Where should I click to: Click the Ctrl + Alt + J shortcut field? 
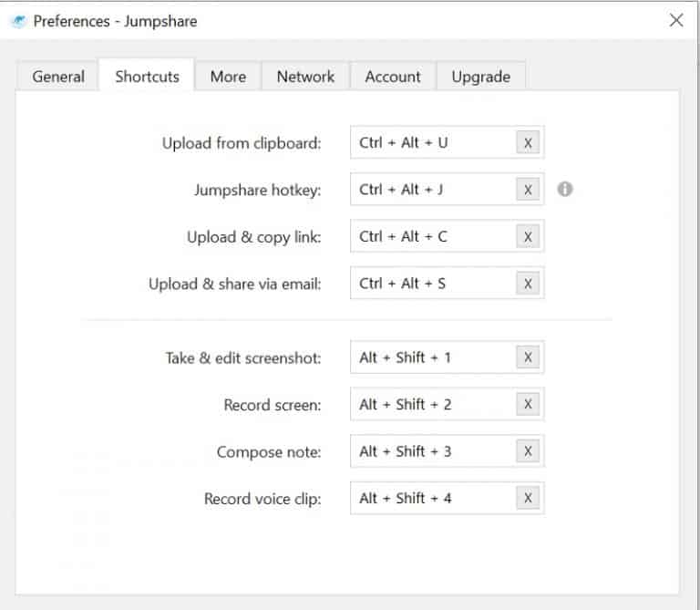[x=448, y=190]
